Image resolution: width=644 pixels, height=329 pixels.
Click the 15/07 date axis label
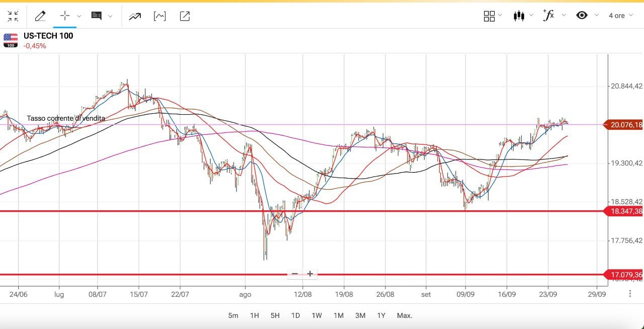tap(138, 294)
